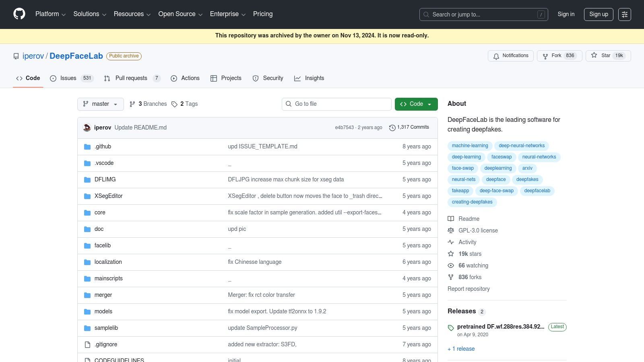
Task: Open the deepfakes topic tag
Action: 527,179
